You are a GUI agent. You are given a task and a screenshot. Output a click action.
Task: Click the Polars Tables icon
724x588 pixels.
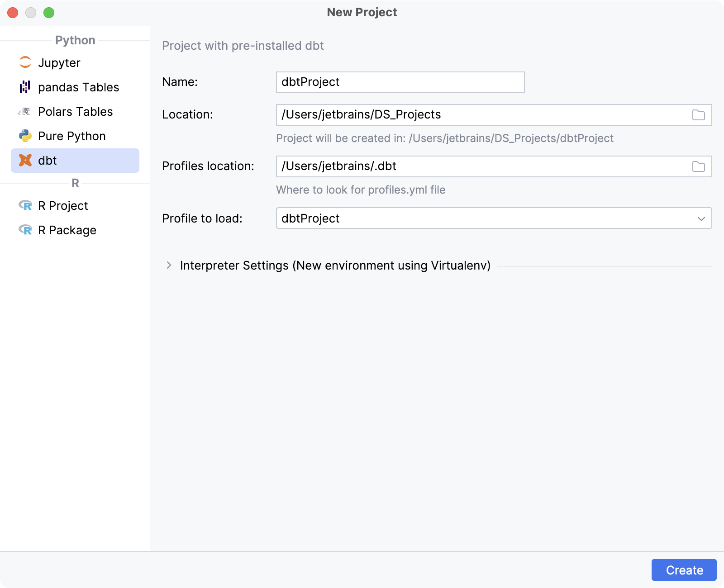[x=25, y=111]
